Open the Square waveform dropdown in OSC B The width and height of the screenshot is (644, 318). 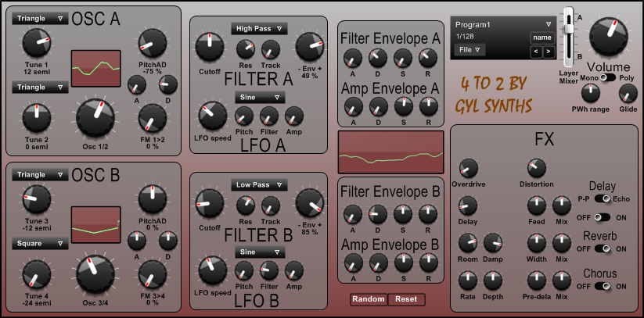[41, 244]
